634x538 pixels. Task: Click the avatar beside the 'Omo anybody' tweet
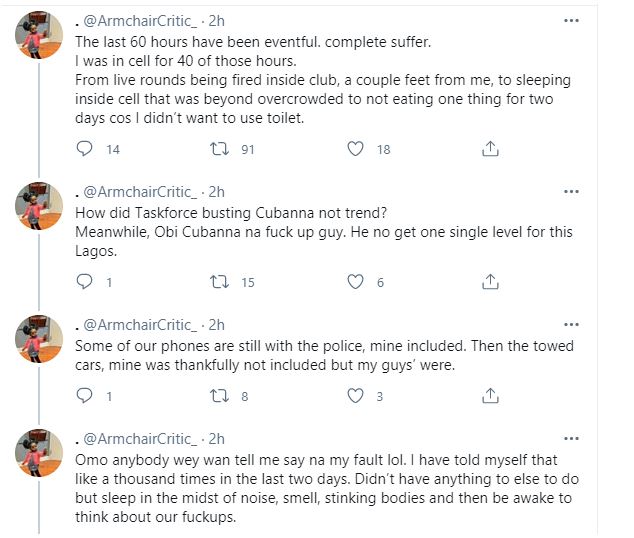39,458
